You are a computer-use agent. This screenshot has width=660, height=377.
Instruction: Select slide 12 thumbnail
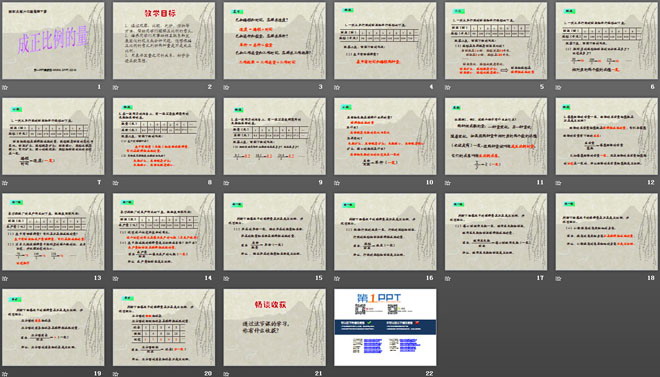pyautogui.click(x=607, y=136)
